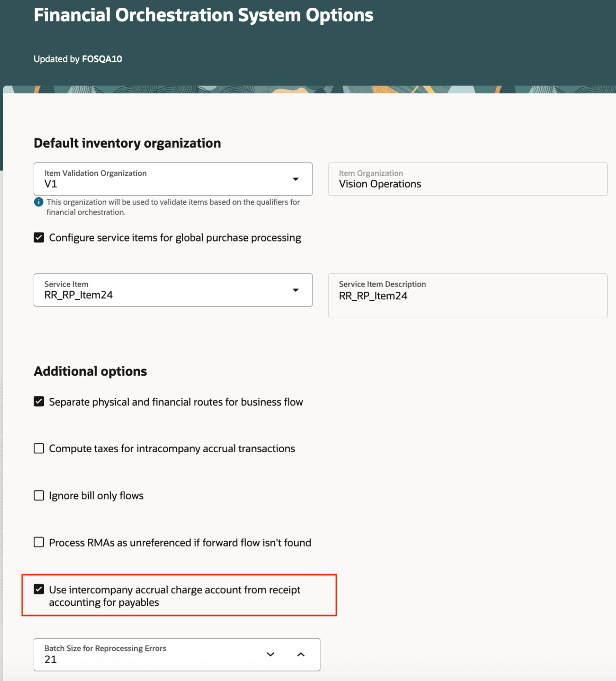Disable Separate physical and financial routes for business flow
Screen dimensions: 616x681
(38, 402)
